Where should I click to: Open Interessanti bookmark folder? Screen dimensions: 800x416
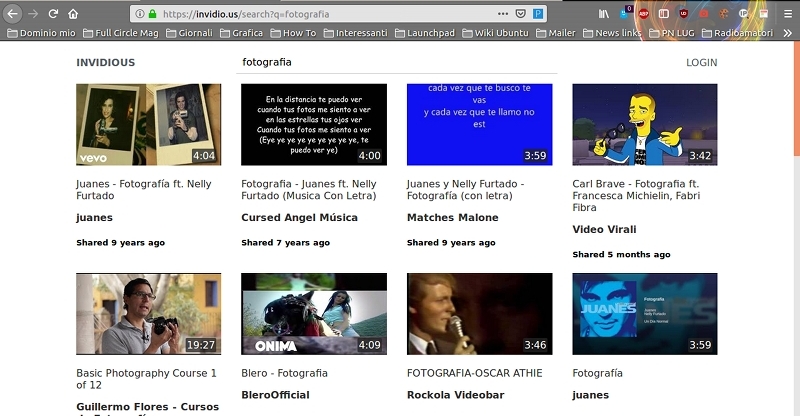[356, 33]
